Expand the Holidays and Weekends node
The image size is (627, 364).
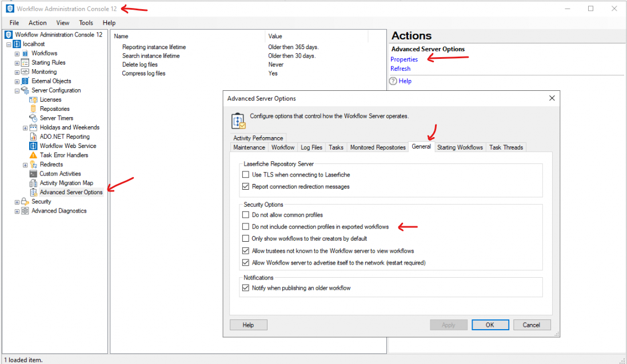click(25, 128)
